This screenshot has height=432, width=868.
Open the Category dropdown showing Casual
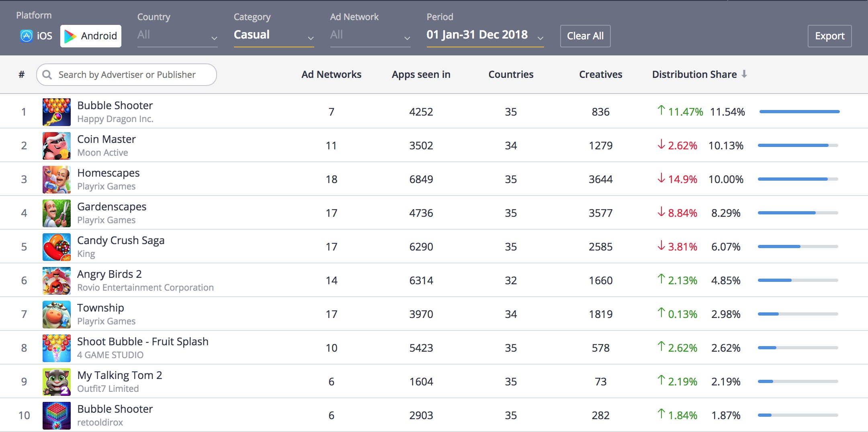coord(274,35)
